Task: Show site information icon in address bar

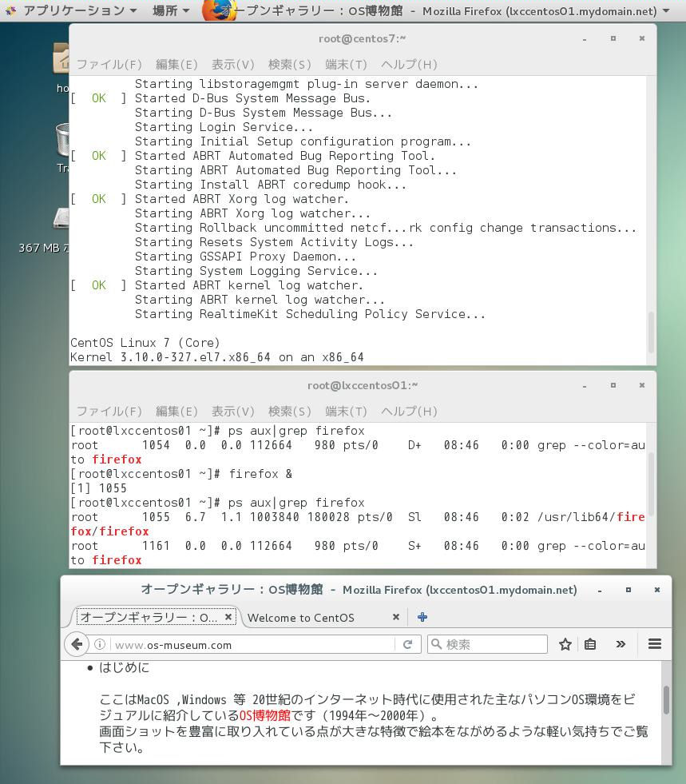Action: coord(100,644)
